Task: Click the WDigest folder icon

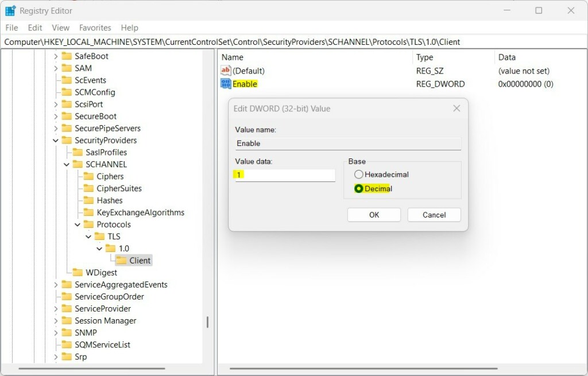Action: 79,272
